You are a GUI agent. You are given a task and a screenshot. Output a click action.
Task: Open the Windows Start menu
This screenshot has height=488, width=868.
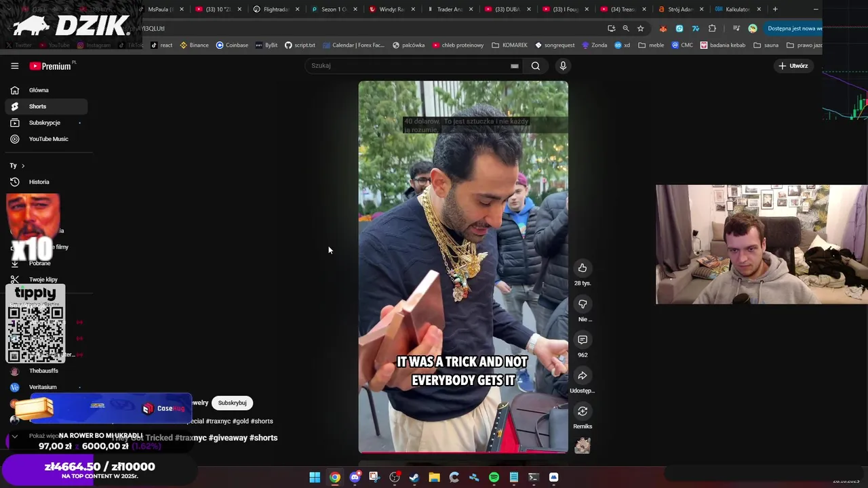(x=315, y=477)
